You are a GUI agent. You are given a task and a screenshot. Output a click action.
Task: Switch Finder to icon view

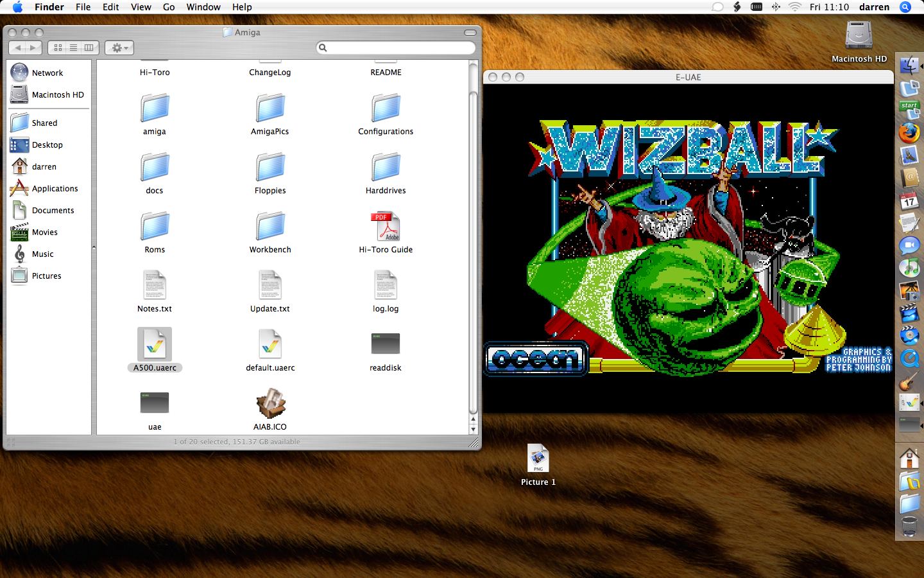tap(58, 48)
